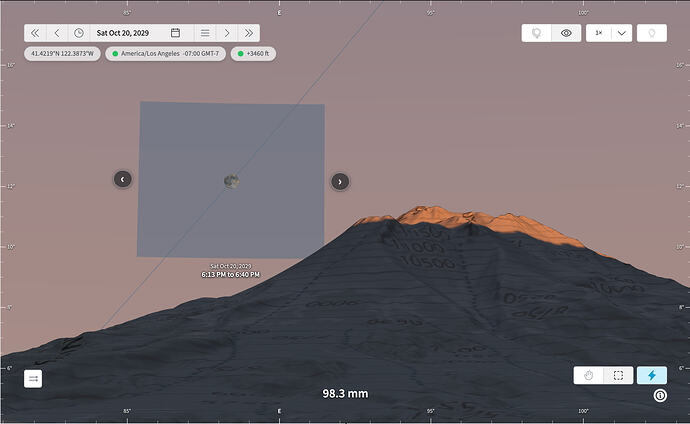Click the clock icon for current time
Screen dimensions: 690x424
tap(79, 33)
